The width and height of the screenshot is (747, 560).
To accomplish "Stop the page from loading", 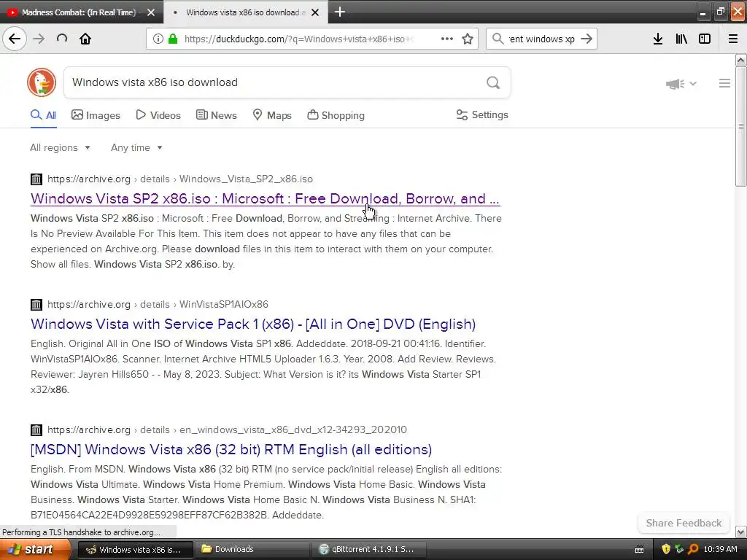I will tap(62, 39).
